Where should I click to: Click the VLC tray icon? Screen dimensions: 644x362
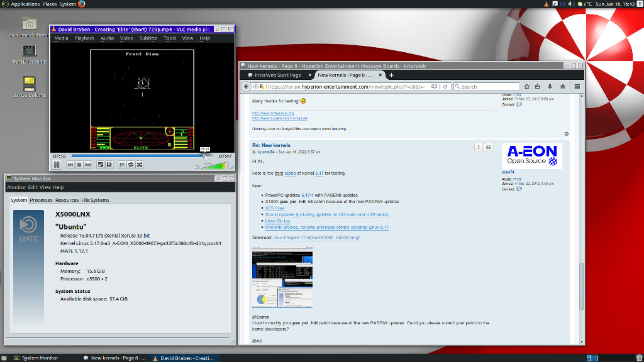pos(547,4)
